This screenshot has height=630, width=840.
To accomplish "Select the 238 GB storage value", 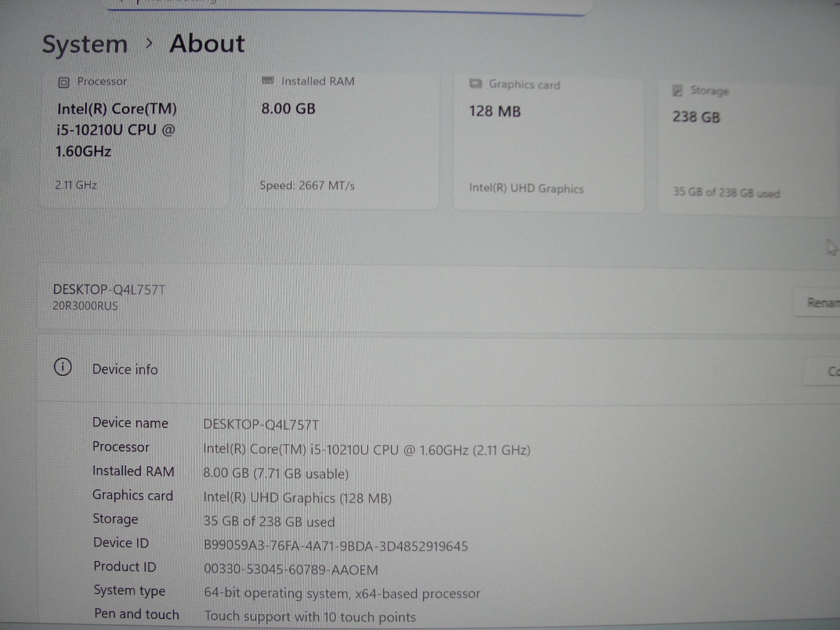I will (x=696, y=117).
